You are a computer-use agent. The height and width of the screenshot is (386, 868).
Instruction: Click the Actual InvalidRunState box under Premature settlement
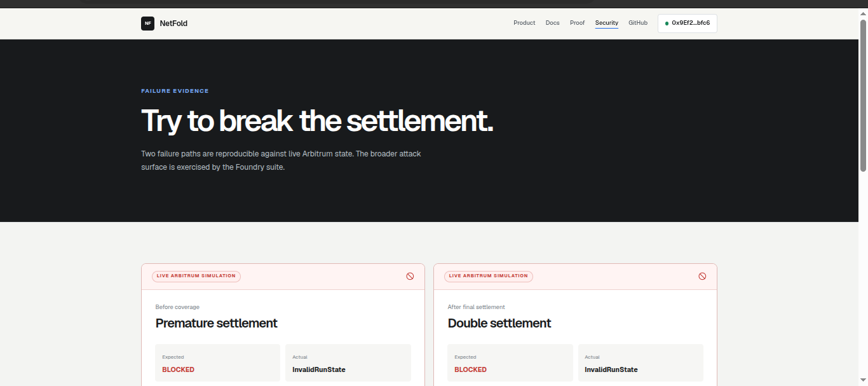348,363
